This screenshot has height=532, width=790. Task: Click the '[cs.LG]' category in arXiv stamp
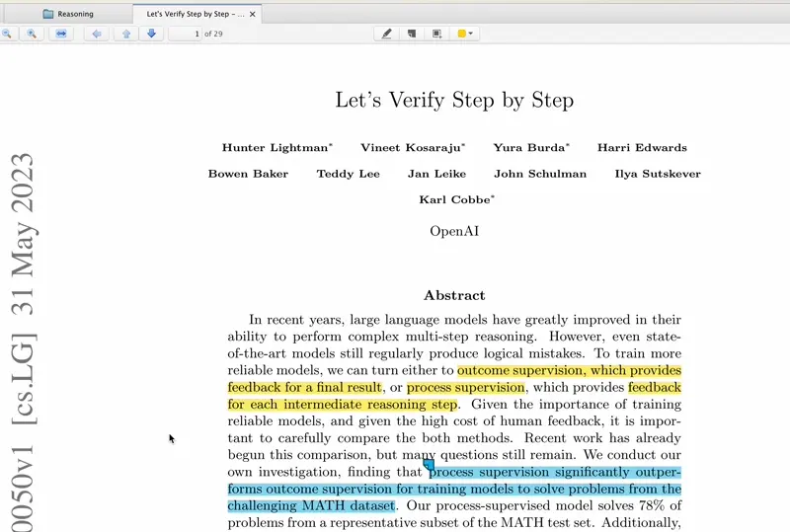tap(23, 379)
